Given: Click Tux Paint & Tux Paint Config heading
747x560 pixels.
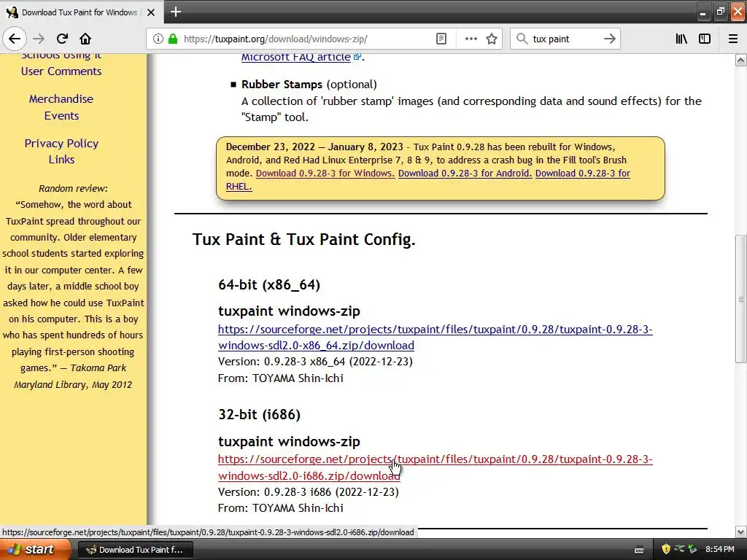Looking at the screenshot, I should coord(303,239).
